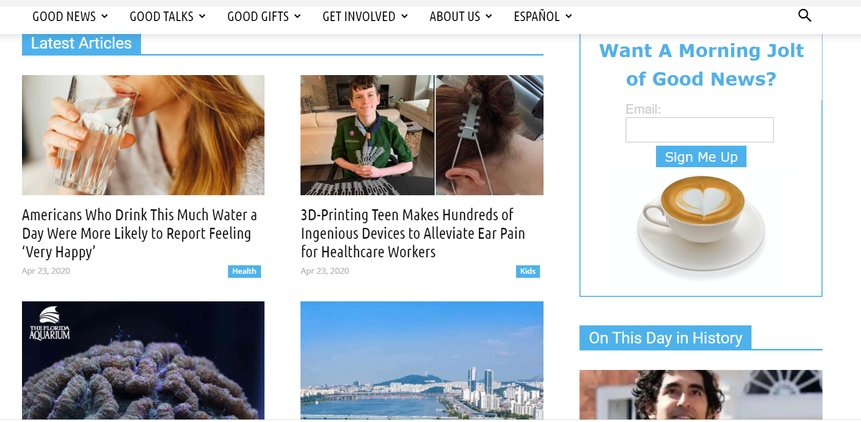Click the Latest Articles section heading
Viewport: 861px width, 422px height.
tap(81, 43)
